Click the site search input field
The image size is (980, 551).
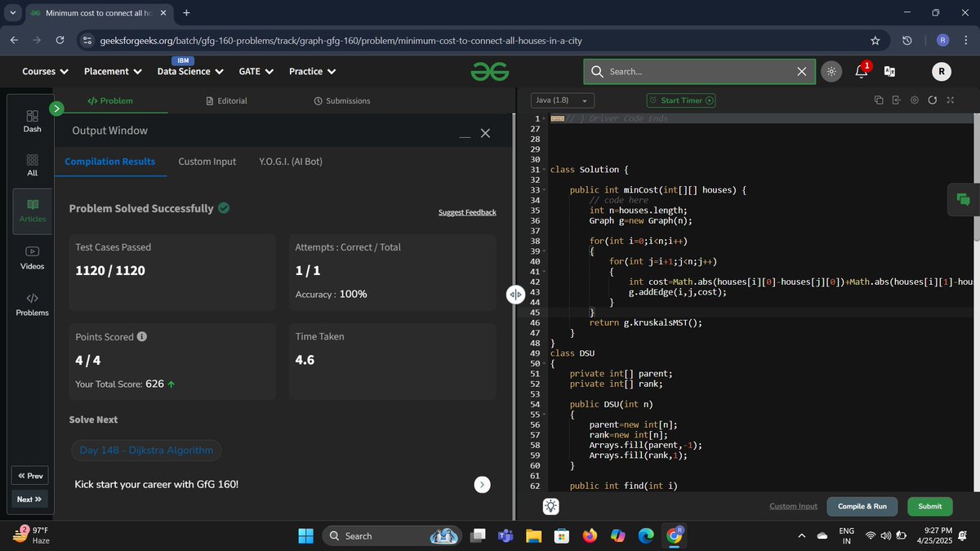pyautogui.click(x=699, y=72)
